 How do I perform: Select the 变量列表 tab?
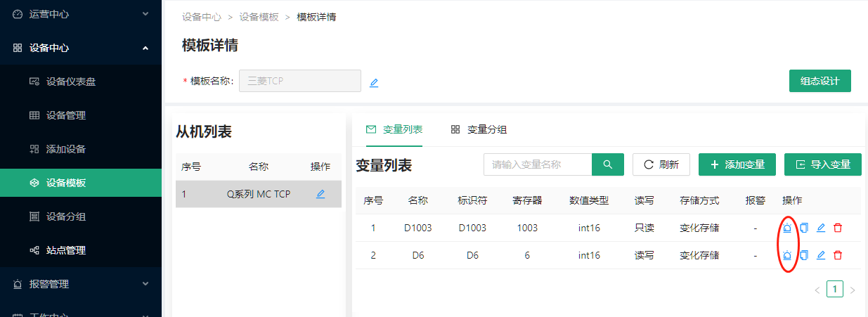pyautogui.click(x=394, y=129)
